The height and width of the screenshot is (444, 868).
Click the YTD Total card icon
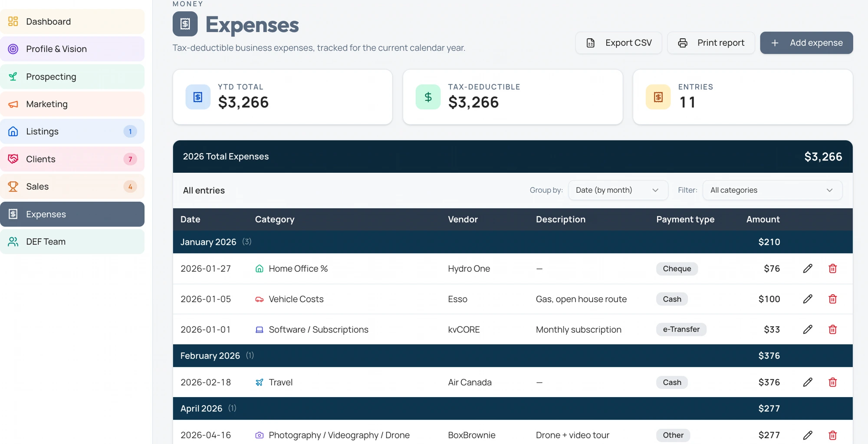(x=198, y=97)
